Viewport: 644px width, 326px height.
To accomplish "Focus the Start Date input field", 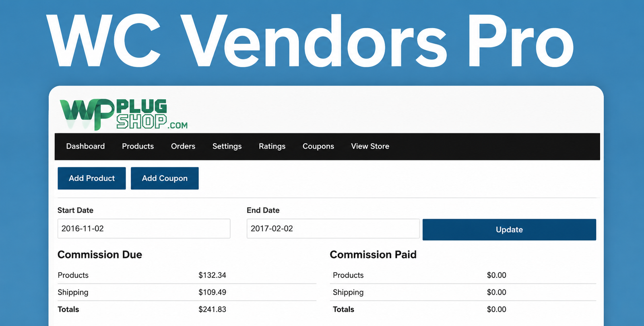I will click(x=144, y=228).
